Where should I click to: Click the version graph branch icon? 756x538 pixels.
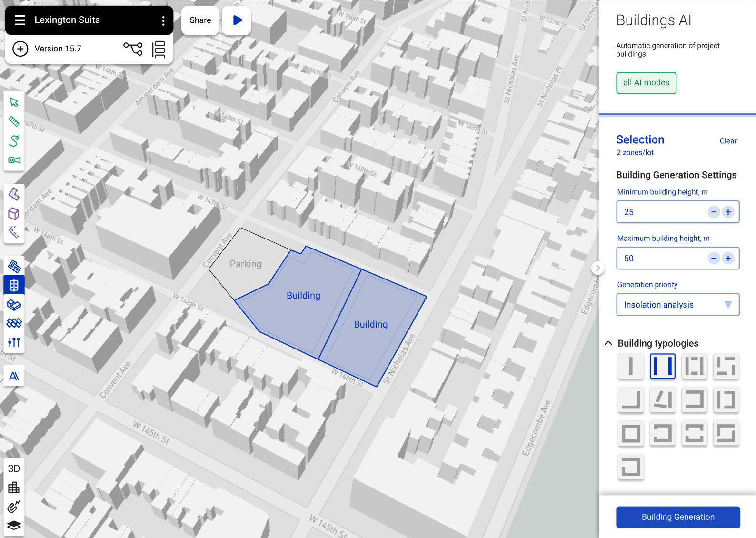tap(133, 49)
